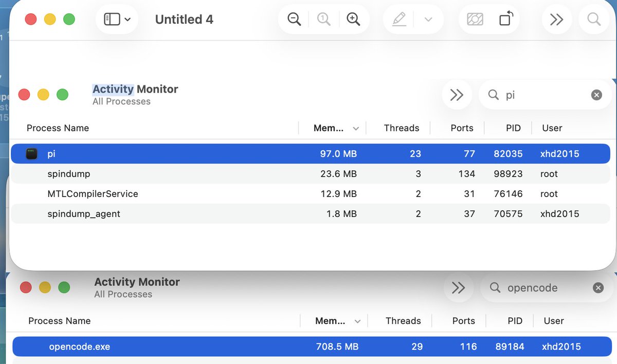
Task: Click the magnifier icon in opencode search field
Action: point(495,288)
